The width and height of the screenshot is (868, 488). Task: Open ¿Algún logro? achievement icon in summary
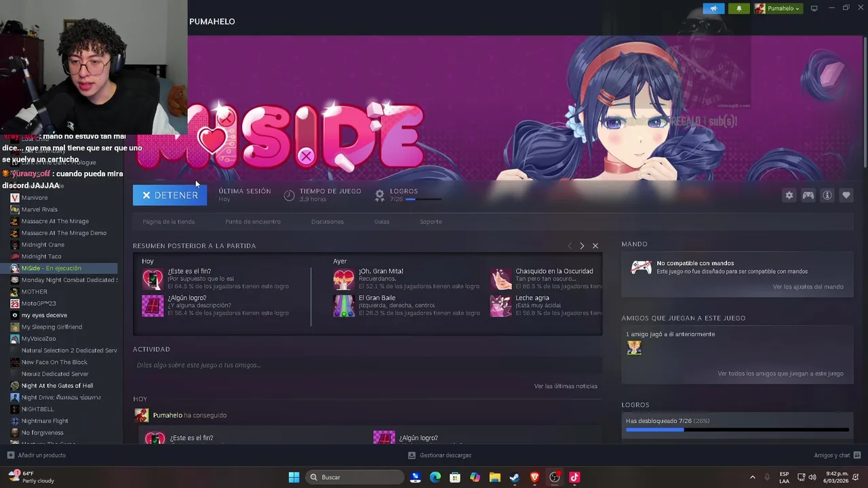tap(153, 306)
